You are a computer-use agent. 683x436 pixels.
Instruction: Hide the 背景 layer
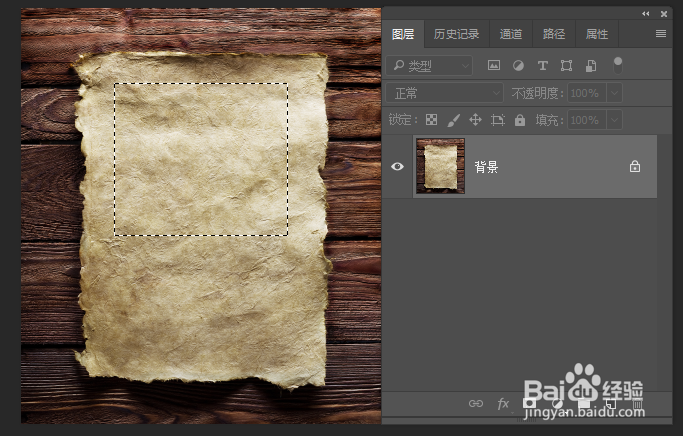tap(397, 166)
